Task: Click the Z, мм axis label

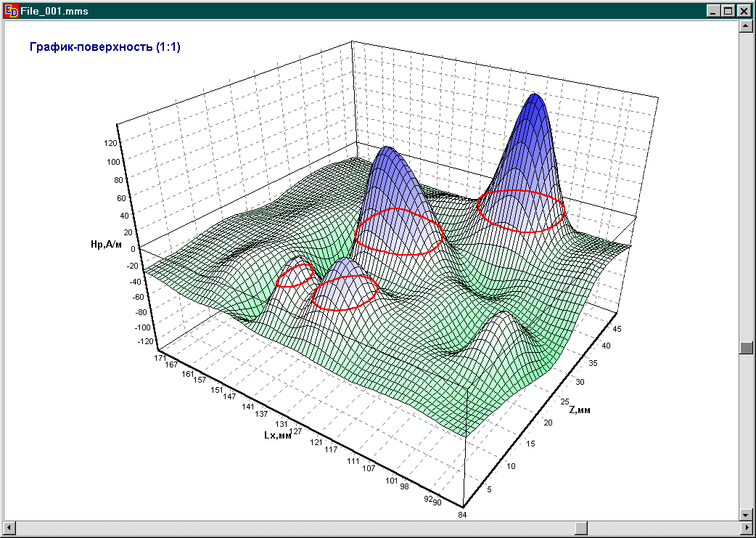Action: [579, 409]
